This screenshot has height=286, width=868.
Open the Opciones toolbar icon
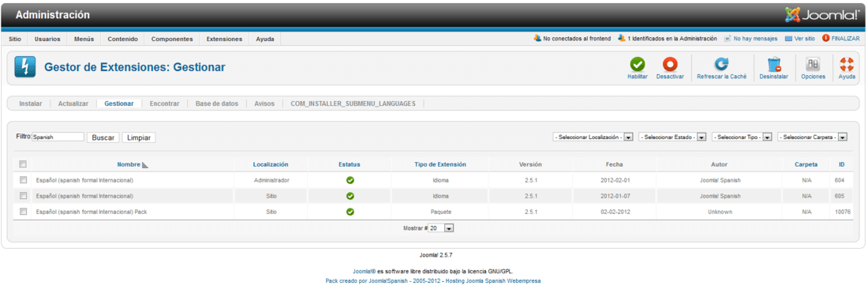(814, 64)
